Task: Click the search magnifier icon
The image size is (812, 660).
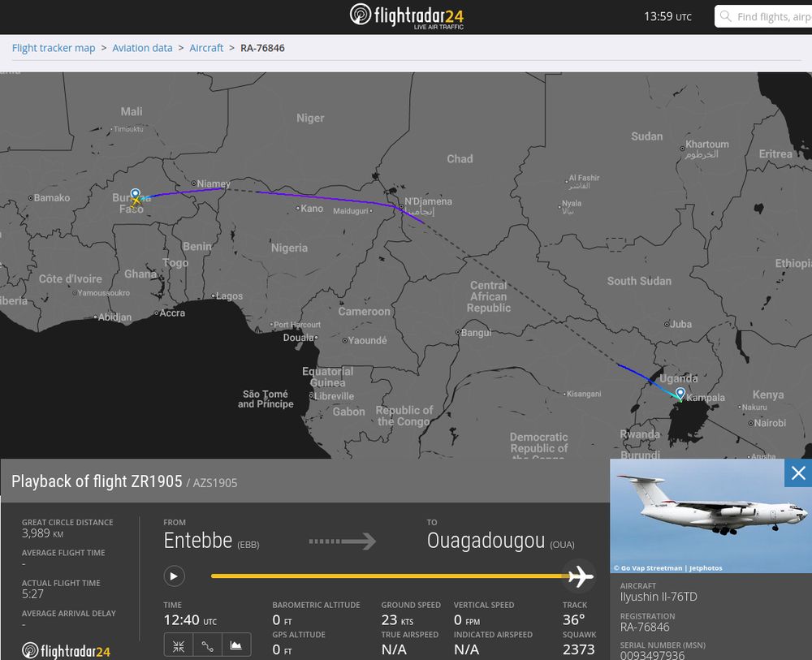Action: 725,16
